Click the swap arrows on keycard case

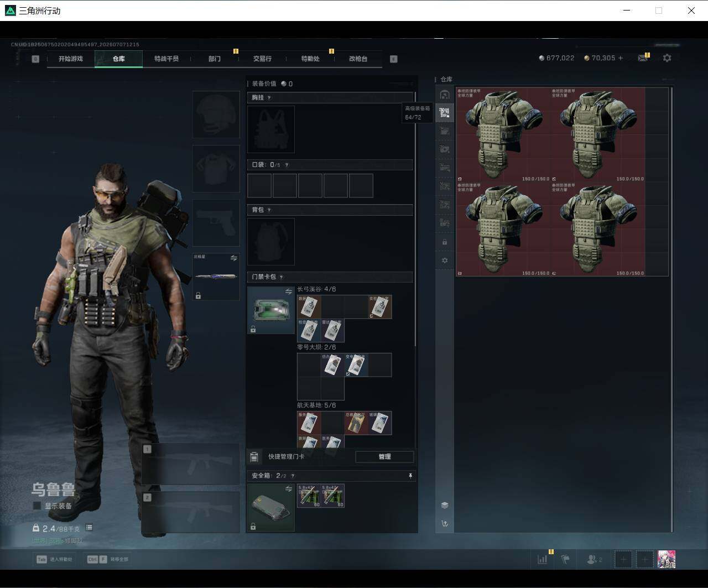point(288,292)
